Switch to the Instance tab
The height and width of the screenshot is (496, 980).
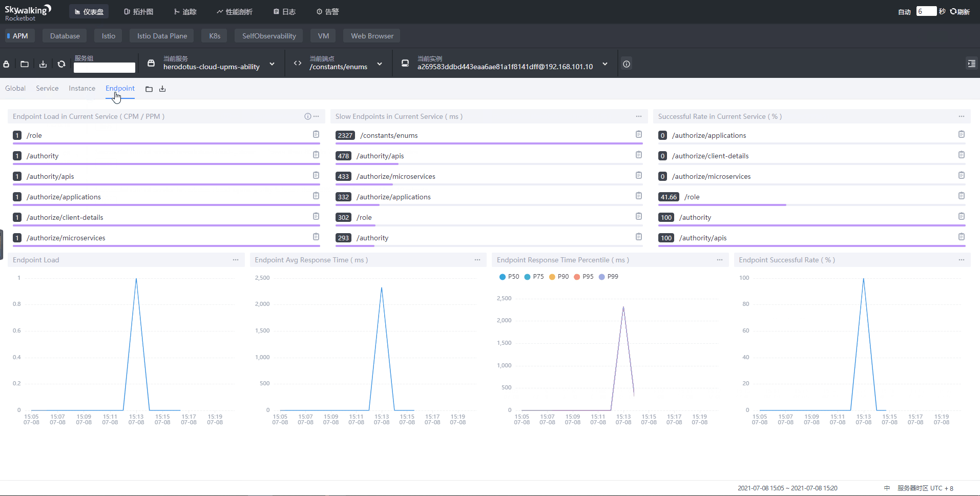click(82, 89)
